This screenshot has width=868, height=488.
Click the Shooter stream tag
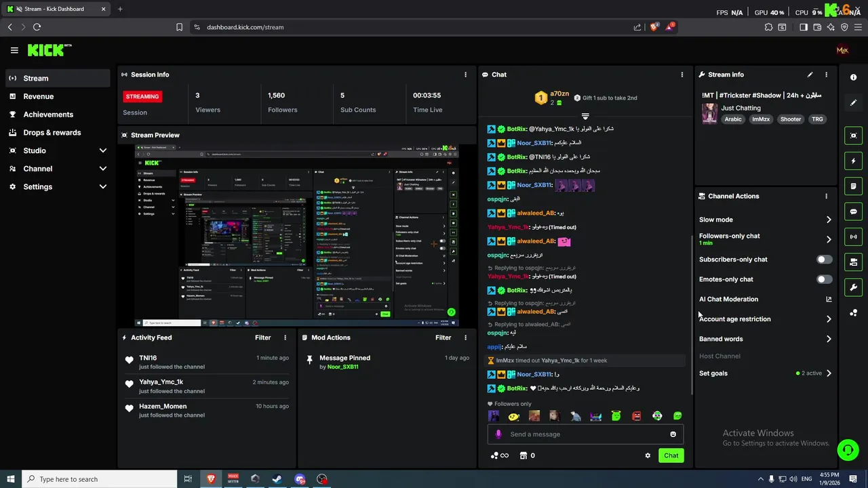791,119
